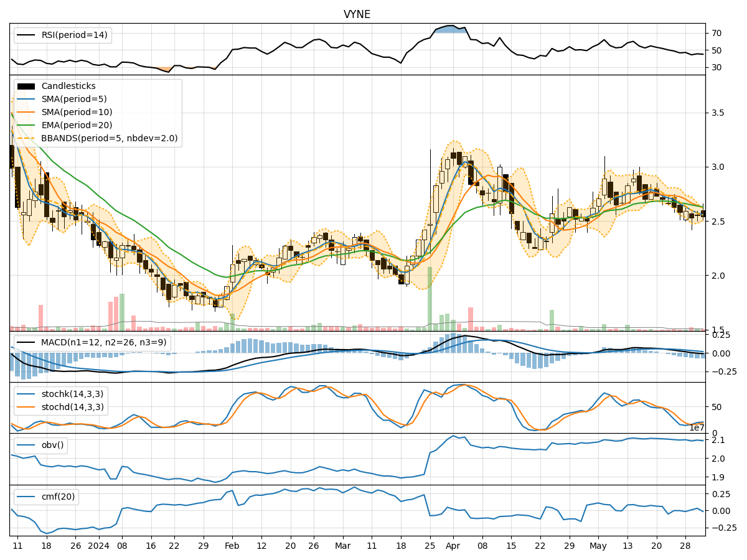Click the RSI(period=14) legend line marker
This screenshot has height=560, width=747.
pyautogui.click(x=26, y=35)
